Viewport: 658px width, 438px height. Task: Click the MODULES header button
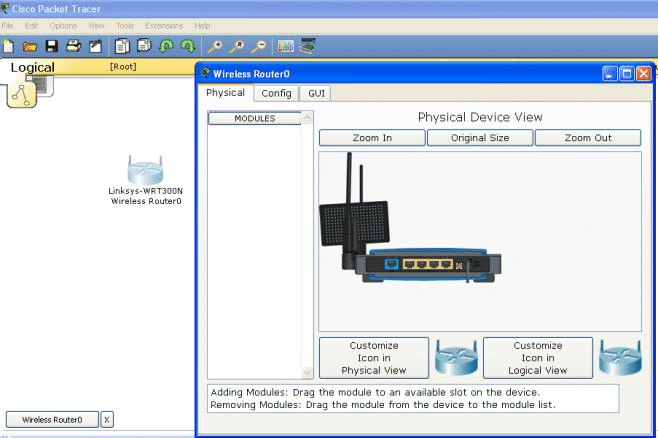255,119
